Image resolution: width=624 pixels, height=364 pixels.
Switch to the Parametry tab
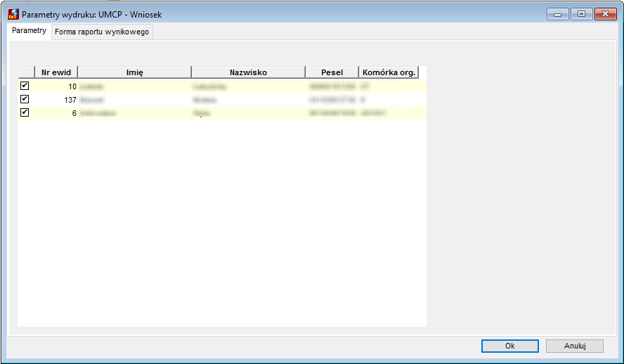tap(29, 31)
